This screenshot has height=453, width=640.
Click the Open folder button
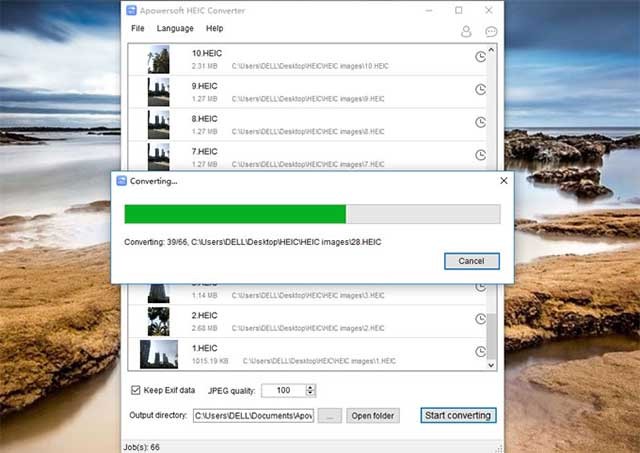(373, 416)
